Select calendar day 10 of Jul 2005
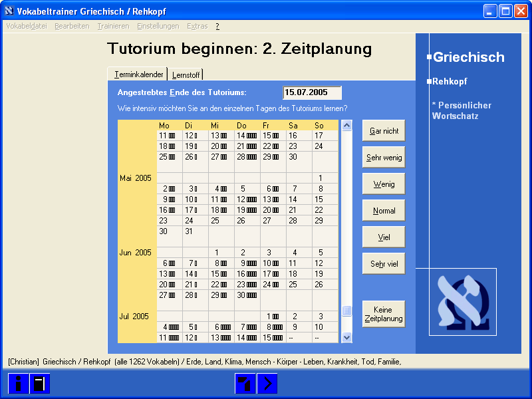The width and height of the screenshot is (532, 399). click(325, 327)
